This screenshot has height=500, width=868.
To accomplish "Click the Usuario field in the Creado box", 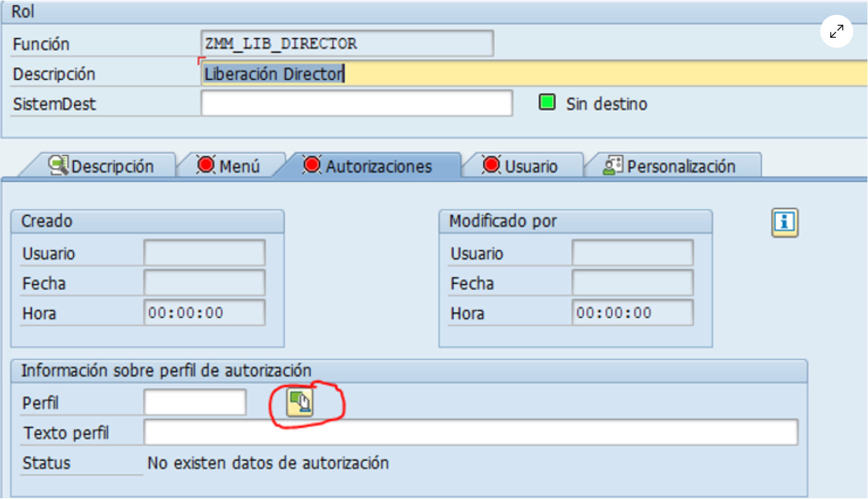I will 204,253.
